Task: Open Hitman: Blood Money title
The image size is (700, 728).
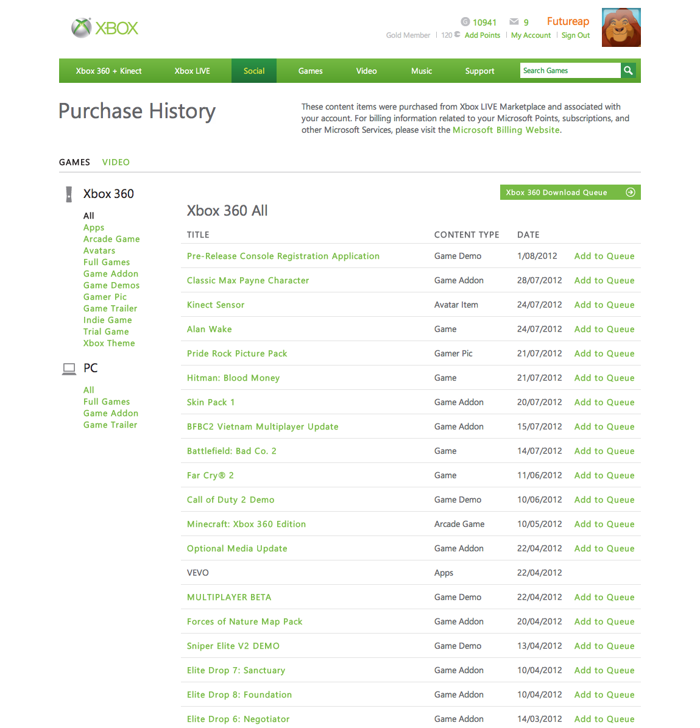Action: [233, 378]
